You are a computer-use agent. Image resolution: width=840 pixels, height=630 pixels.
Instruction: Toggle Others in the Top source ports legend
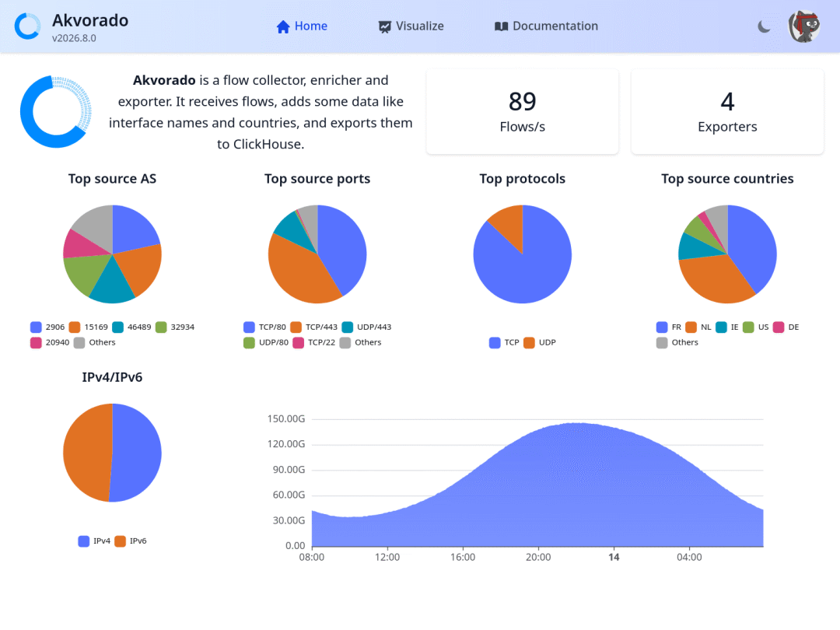click(361, 342)
